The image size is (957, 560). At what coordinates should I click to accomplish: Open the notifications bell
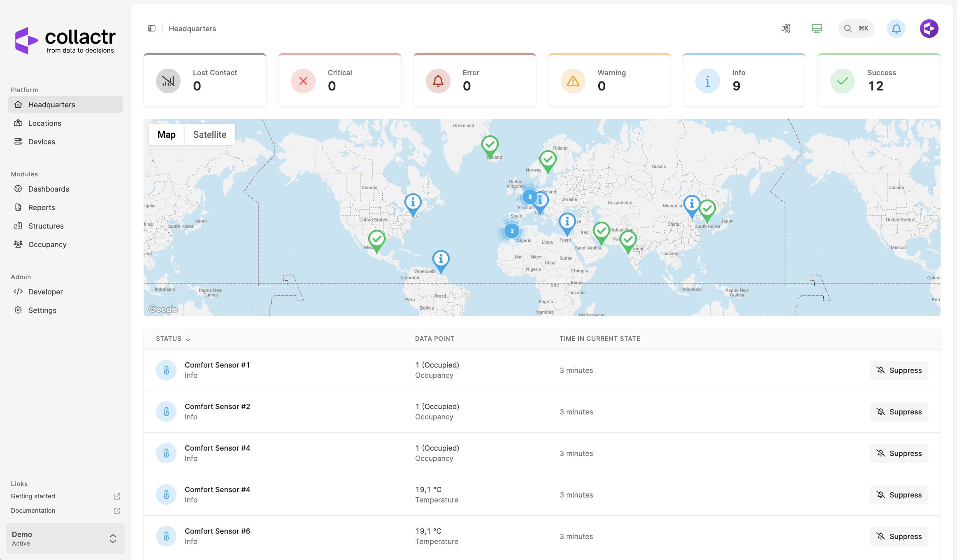pyautogui.click(x=896, y=28)
